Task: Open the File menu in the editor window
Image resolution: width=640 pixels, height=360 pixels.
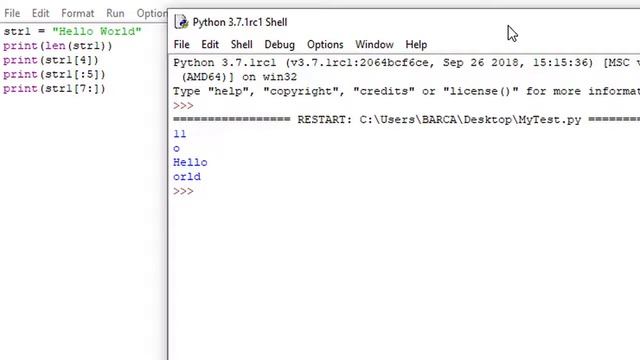Action: (12, 13)
